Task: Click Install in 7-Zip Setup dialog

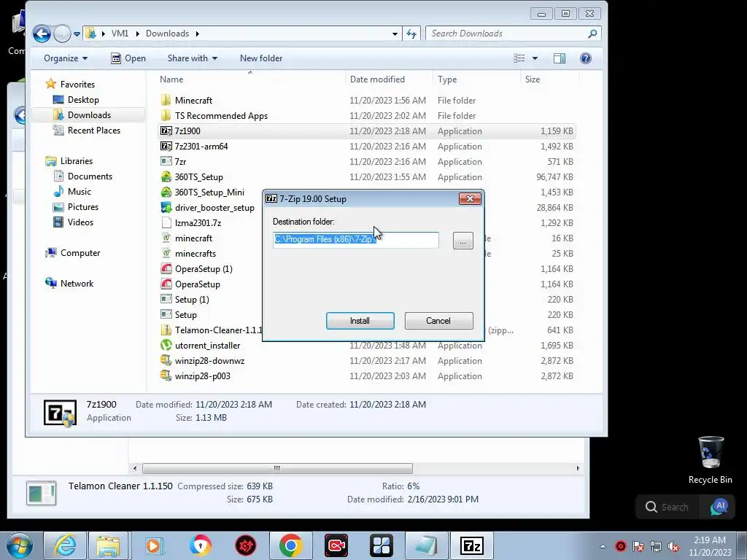Action: pyautogui.click(x=360, y=321)
